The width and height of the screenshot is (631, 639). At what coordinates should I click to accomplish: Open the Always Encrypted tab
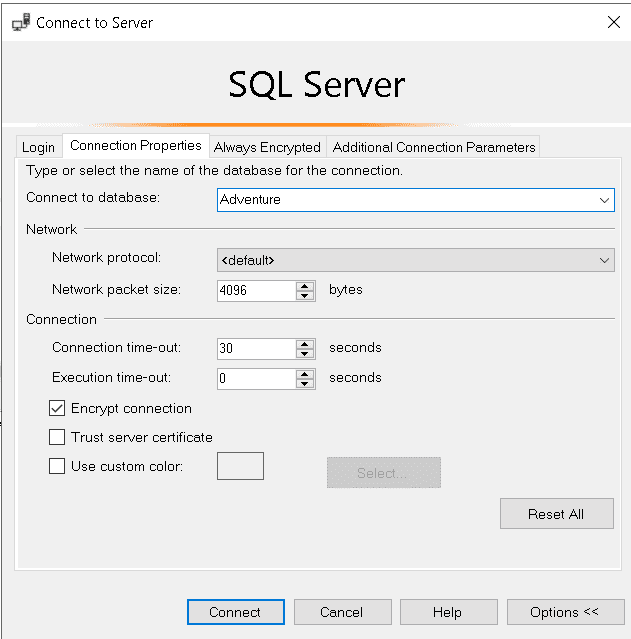point(267,147)
